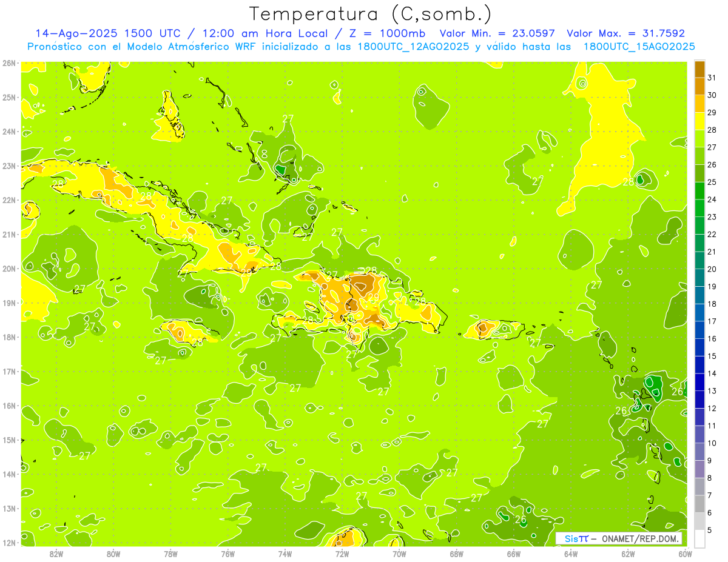
Task: Click the 16N latitude axis label
Action: tap(8, 406)
